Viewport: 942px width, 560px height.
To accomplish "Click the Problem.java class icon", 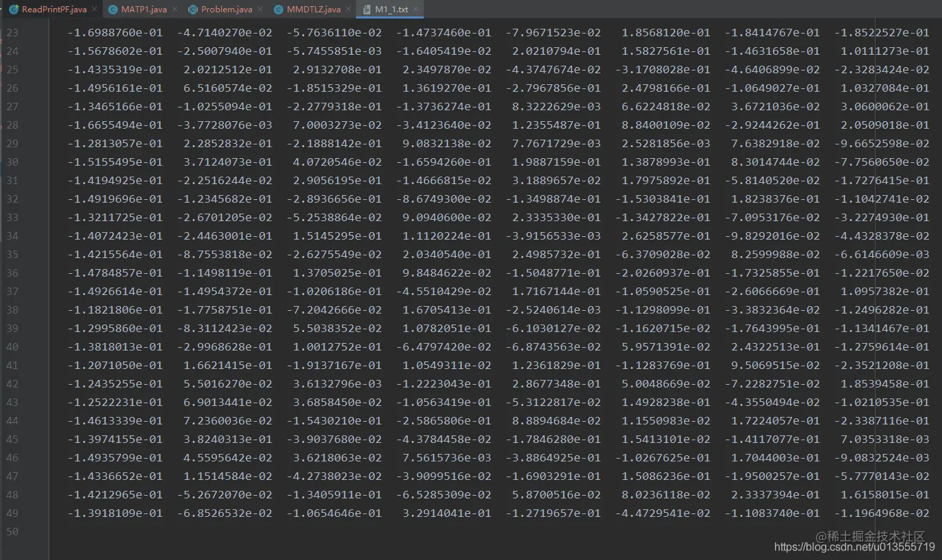I will click(x=193, y=10).
